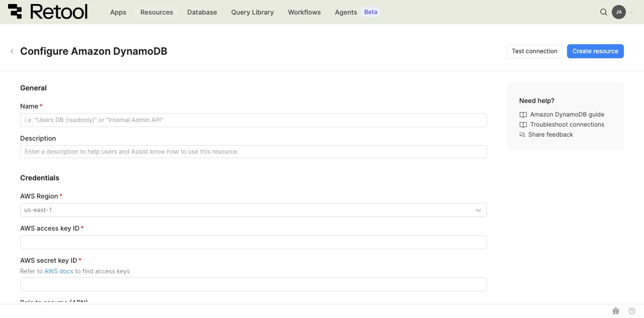Open the JA user avatar menu
The width and height of the screenshot is (644, 318).
[619, 12]
